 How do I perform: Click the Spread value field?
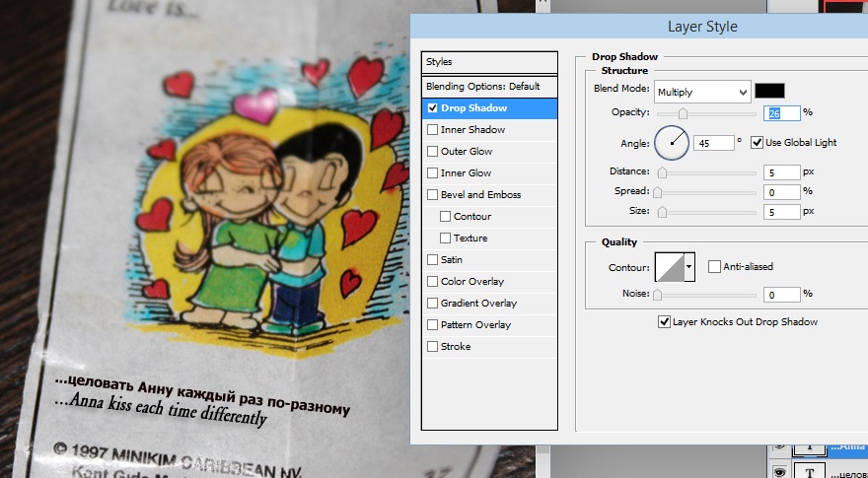[781, 192]
